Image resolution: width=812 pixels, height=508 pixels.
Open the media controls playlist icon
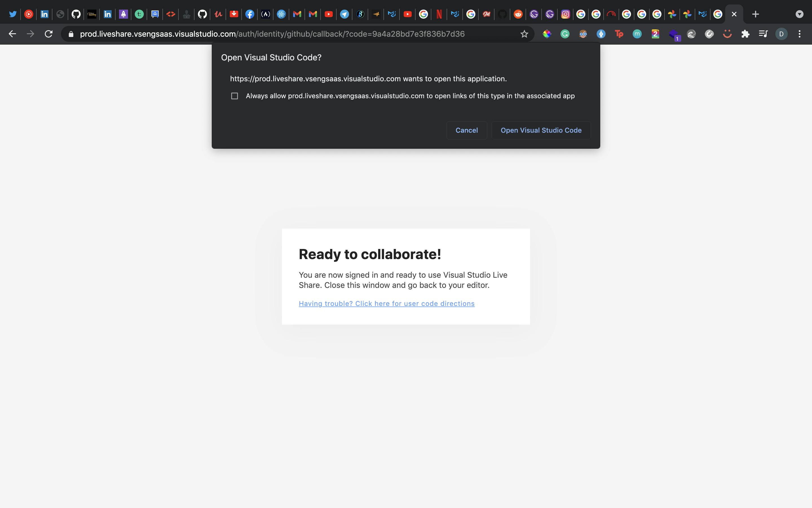[763, 34]
